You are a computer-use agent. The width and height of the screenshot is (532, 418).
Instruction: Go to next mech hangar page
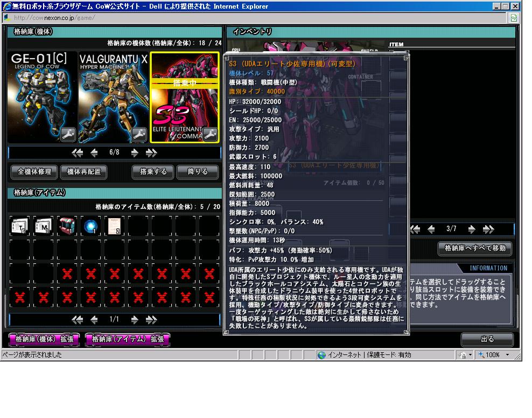coord(135,153)
